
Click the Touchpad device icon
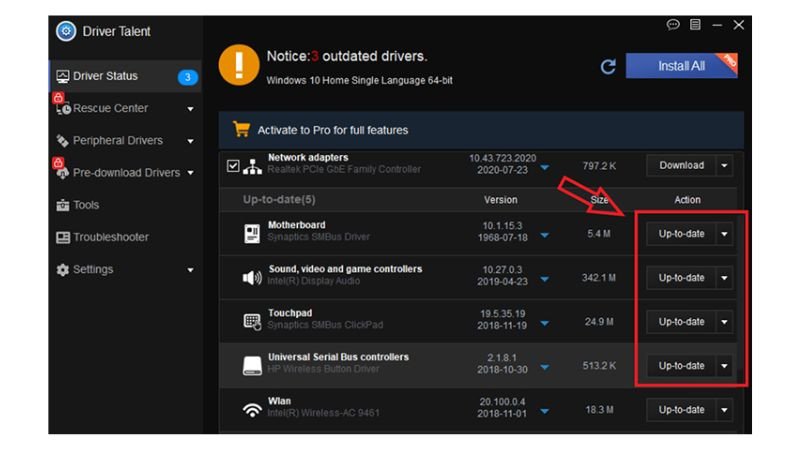click(x=252, y=321)
